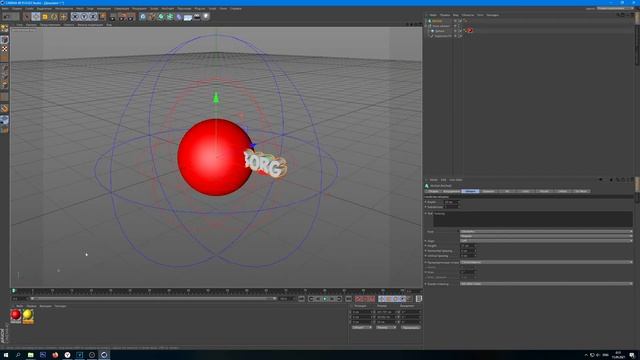Click the Height value field
The width and height of the screenshot is (640, 360).
(468, 246)
